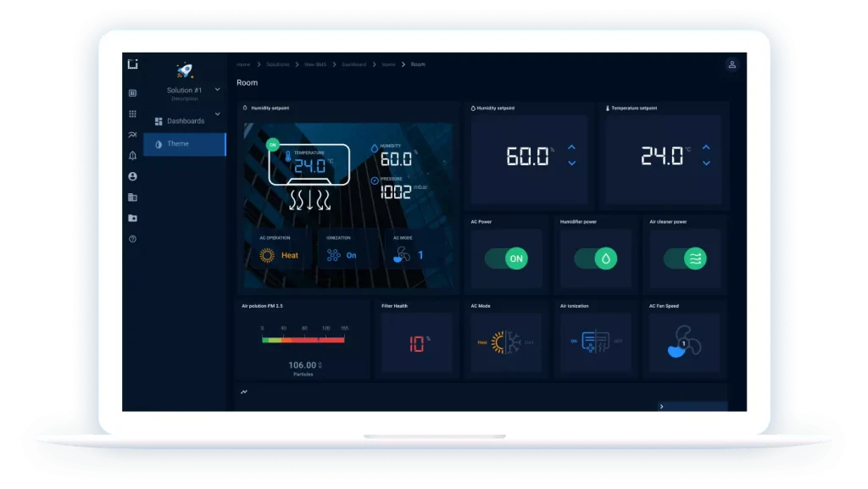Click the rocket Solution logo icon

[184, 71]
